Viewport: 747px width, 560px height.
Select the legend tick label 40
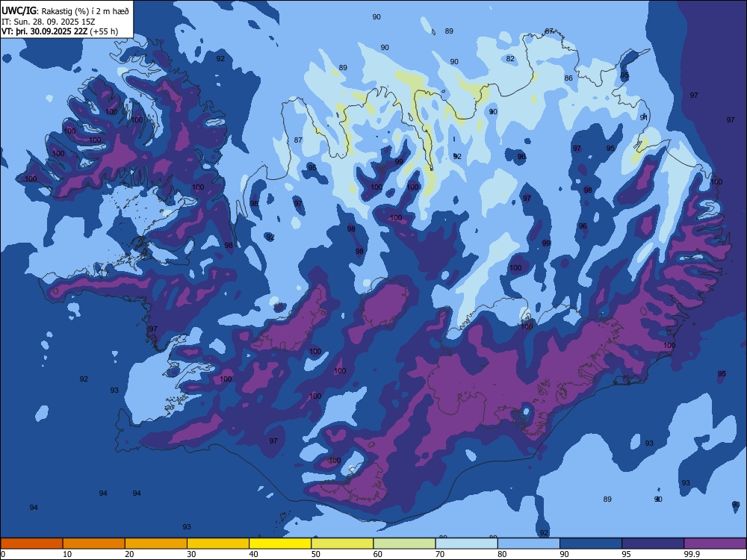tap(253, 554)
